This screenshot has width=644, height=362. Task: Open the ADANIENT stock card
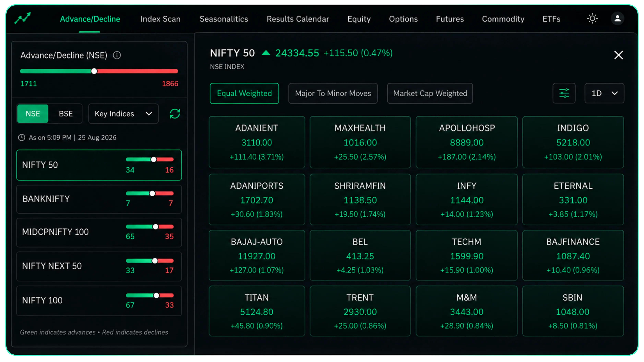(x=257, y=142)
